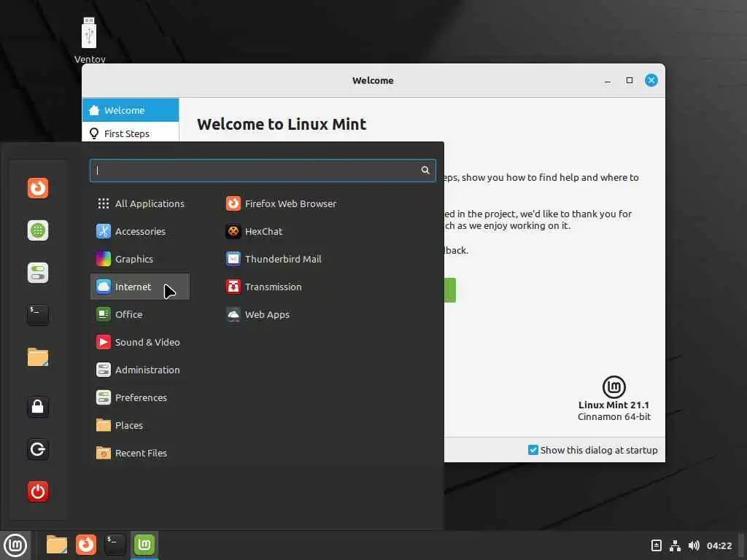Click the search magnifier icon in menu

click(425, 170)
